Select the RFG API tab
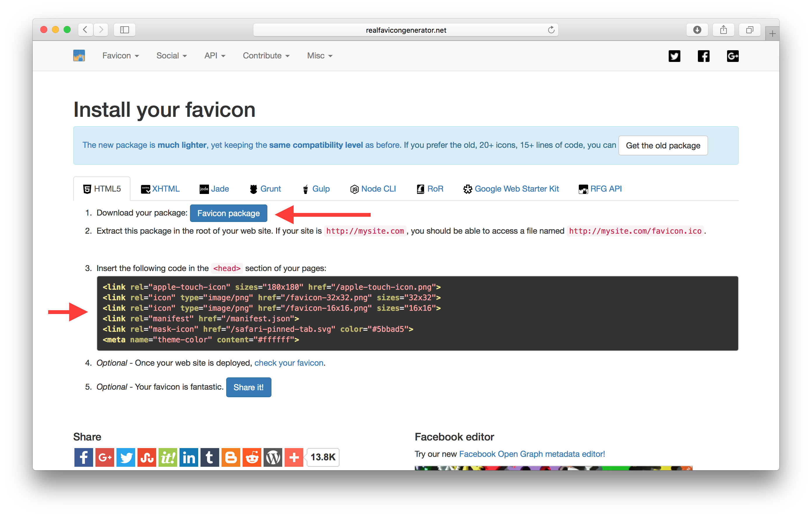This screenshot has height=517, width=812. pyautogui.click(x=599, y=188)
